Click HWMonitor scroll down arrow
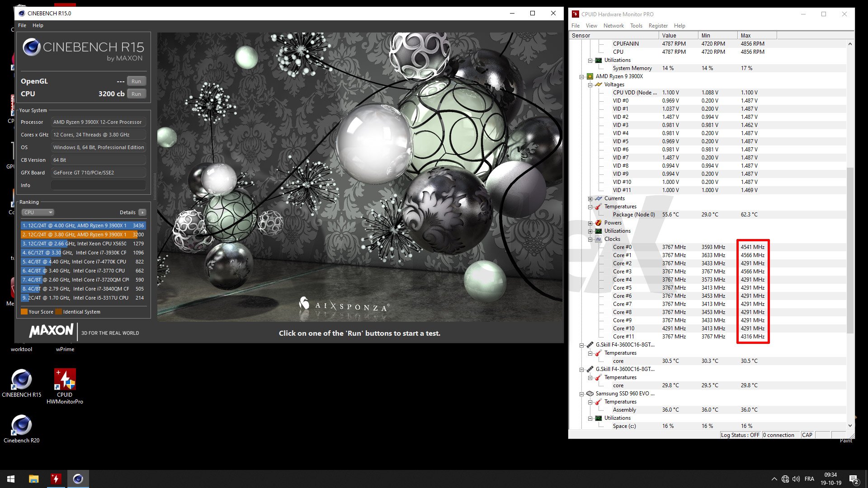 pos(850,426)
